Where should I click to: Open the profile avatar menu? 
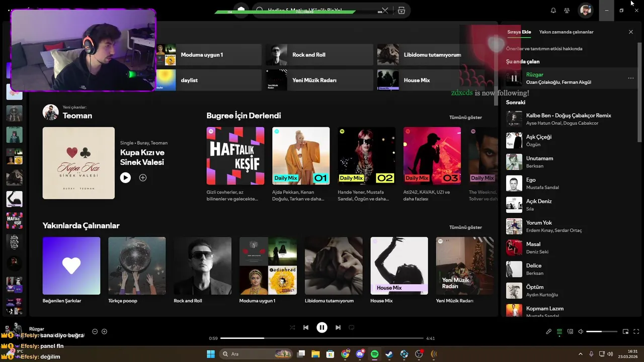pos(585,10)
